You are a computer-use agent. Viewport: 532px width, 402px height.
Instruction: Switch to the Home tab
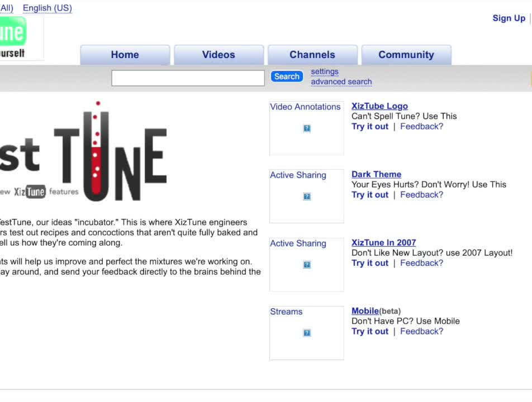(125, 55)
